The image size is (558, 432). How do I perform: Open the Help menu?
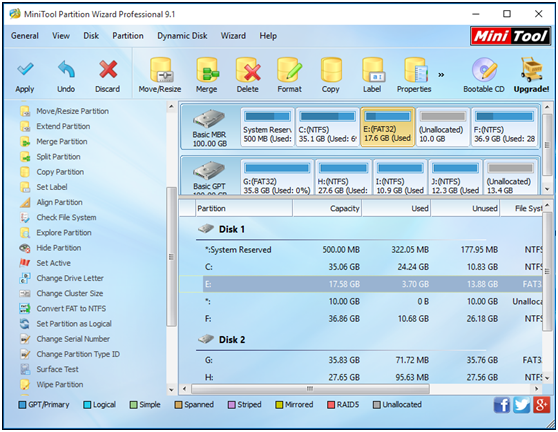[x=268, y=36]
